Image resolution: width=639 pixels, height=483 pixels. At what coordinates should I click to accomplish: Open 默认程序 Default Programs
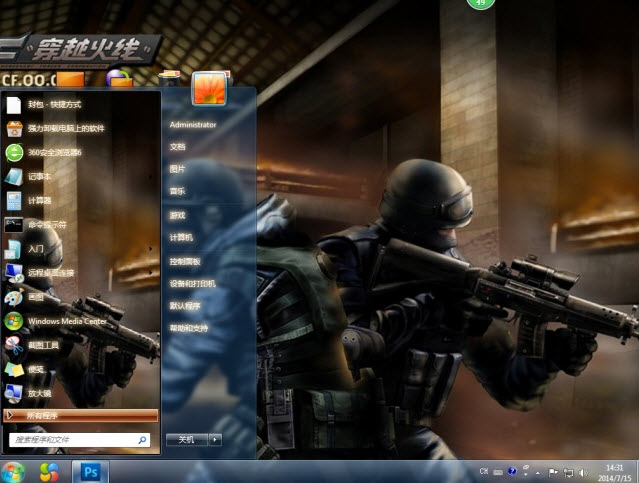[x=185, y=306]
